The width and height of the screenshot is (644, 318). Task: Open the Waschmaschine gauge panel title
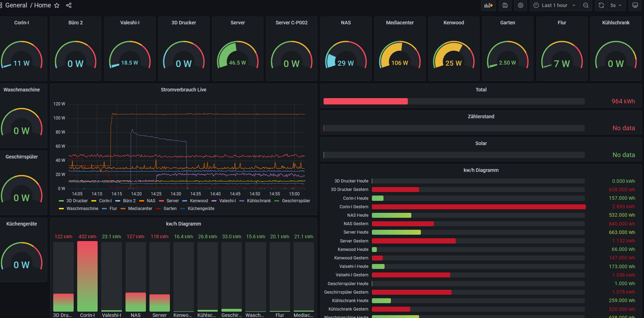point(22,90)
